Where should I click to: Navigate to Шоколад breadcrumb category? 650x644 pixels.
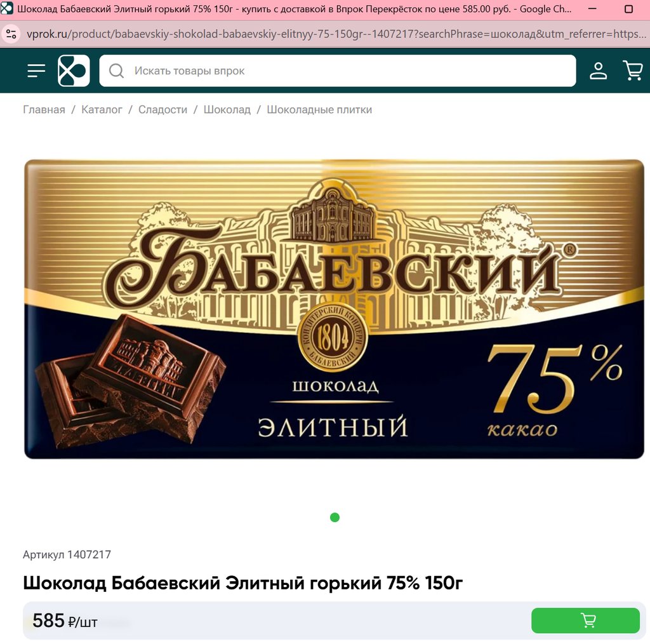click(x=227, y=110)
